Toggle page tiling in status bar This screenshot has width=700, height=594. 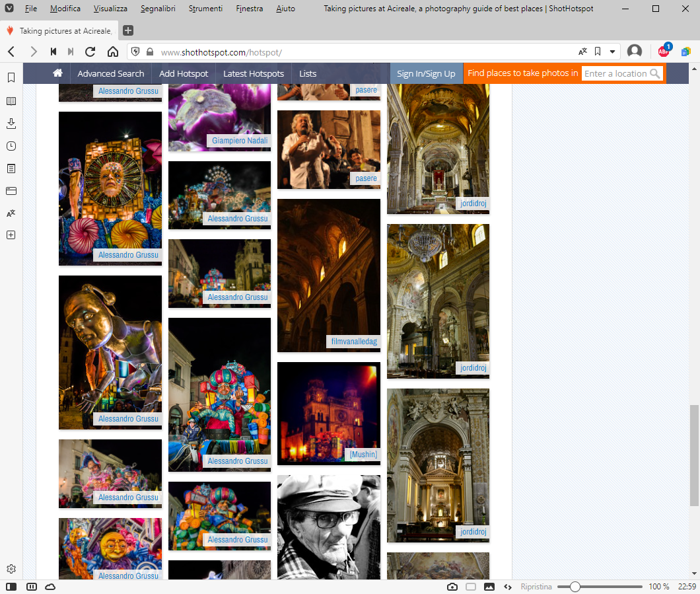click(32, 587)
